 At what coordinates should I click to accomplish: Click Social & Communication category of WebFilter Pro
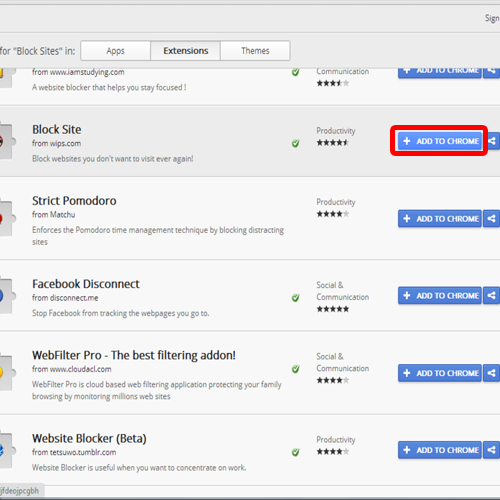point(343,362)
